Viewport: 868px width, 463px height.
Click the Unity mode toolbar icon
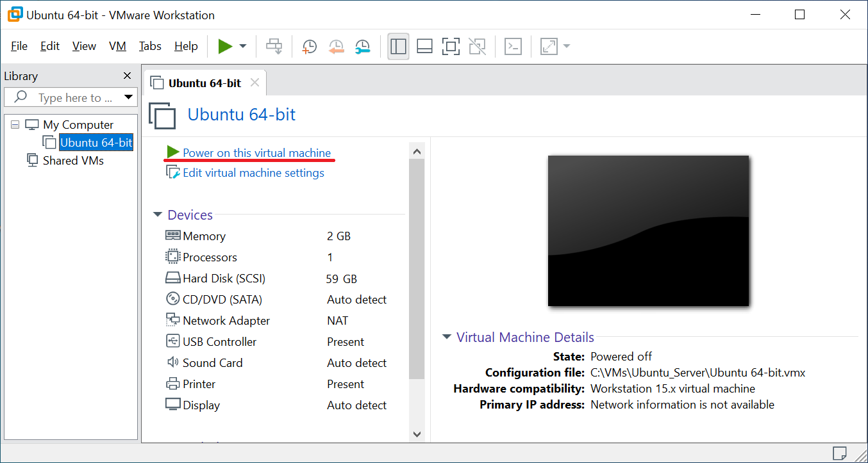(x=477, y=46)
